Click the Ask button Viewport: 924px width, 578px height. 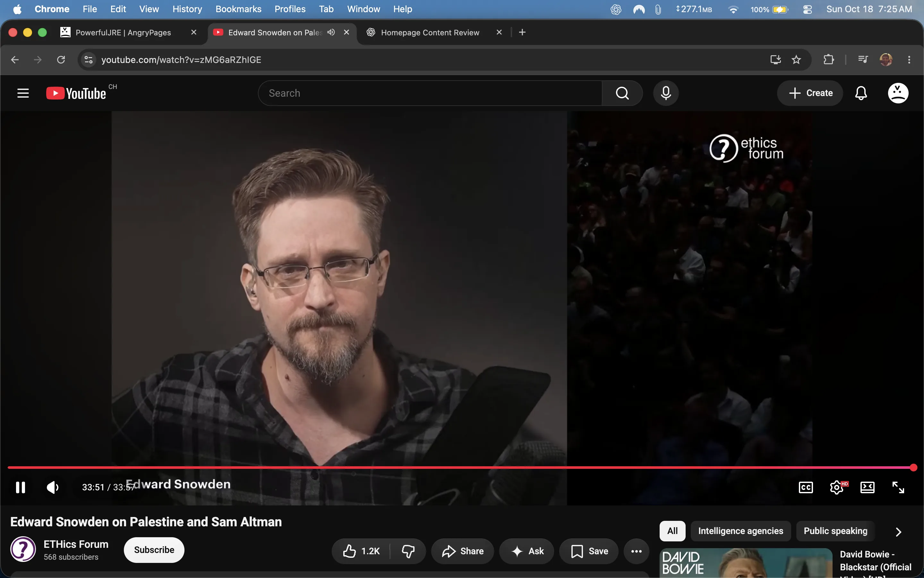point(526,551)
